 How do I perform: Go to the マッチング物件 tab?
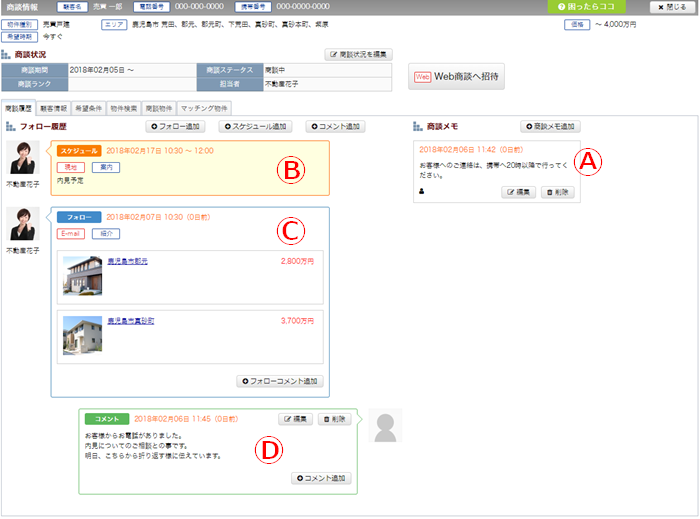204,107
